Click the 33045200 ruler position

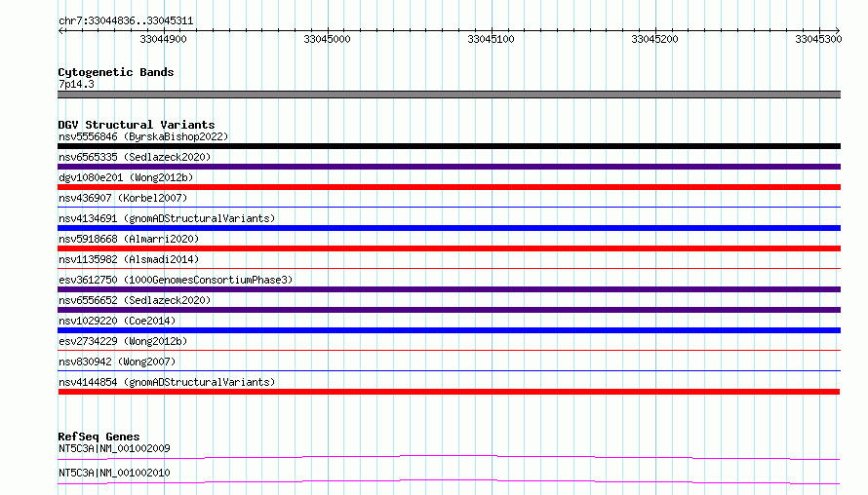pos(654,39)
